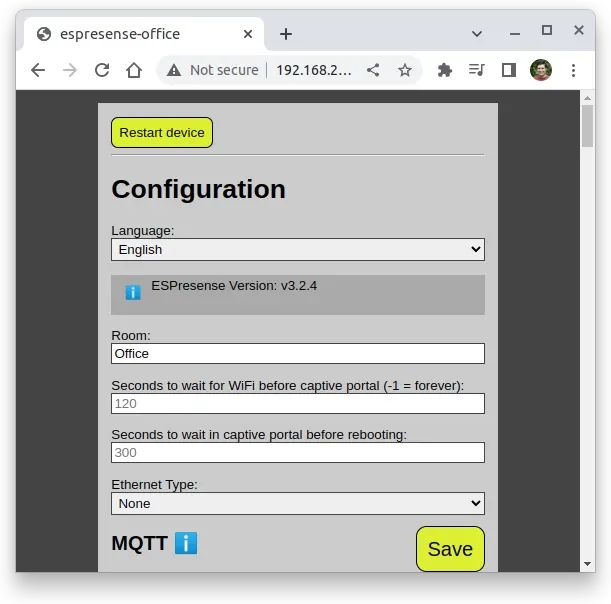Reload the page with refresh icon
Screen dimensions: 611x604
tap(102, 71)
